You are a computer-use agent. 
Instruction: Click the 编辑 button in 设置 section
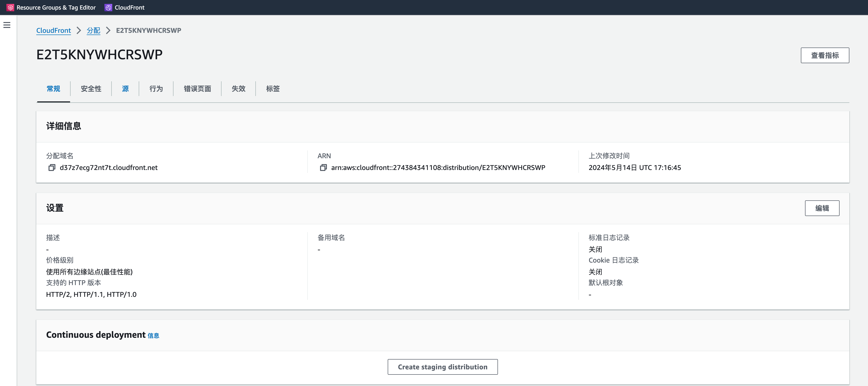[822, 208]
